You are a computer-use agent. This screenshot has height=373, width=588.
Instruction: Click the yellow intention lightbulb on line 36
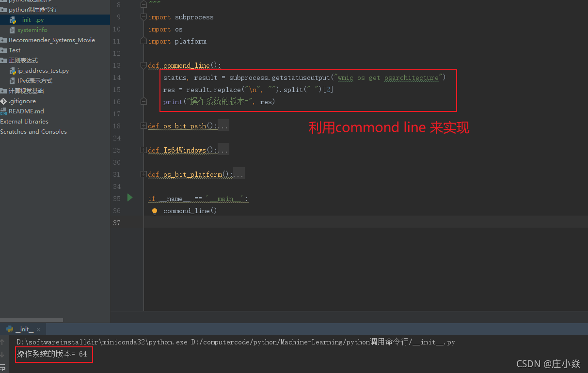tap(155, 211)
